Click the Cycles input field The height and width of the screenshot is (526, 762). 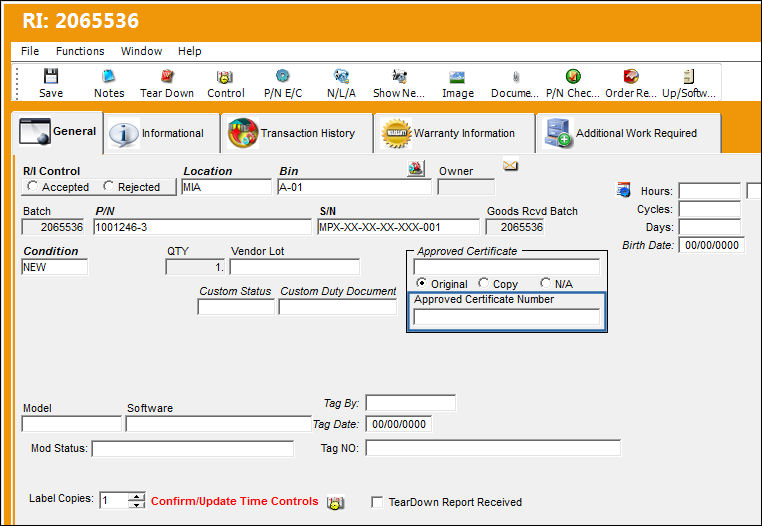(710, 209)
